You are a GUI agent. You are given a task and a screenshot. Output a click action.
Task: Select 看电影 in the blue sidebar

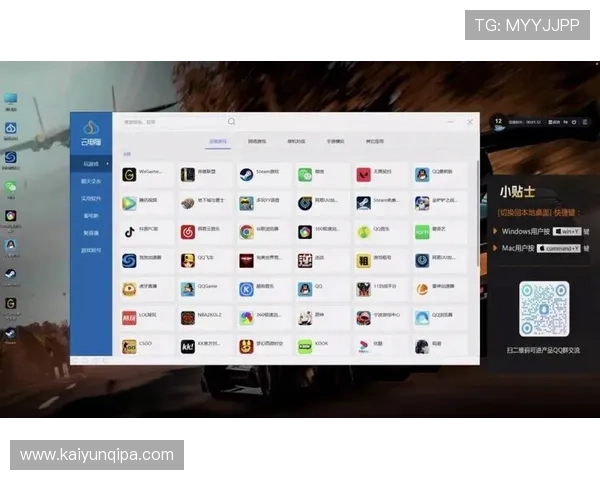click(x=91, y=216)
